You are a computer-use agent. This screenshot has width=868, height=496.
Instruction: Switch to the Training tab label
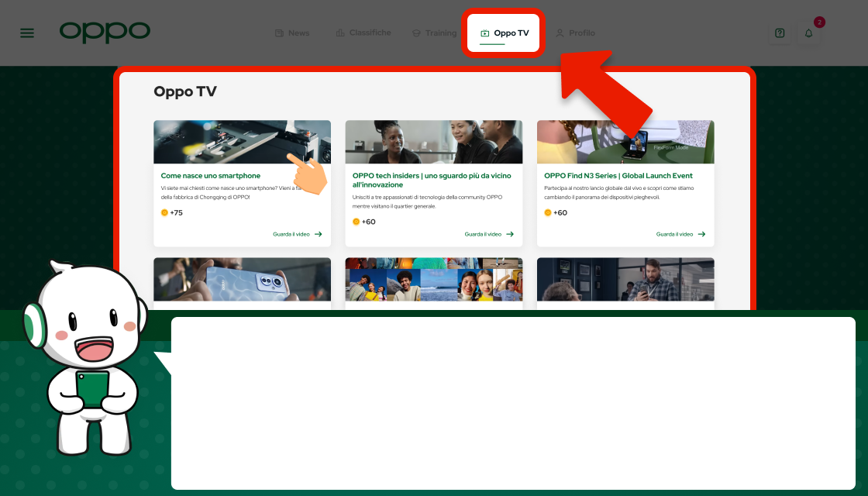coord(440,33)
